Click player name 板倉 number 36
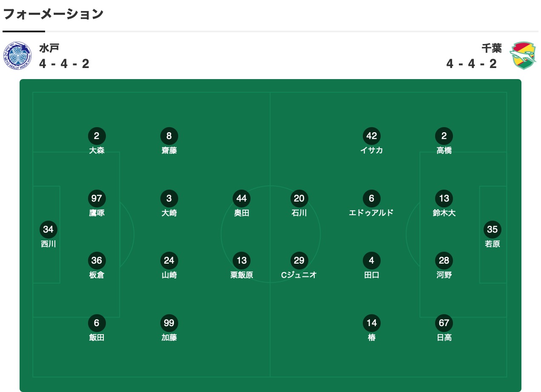541x392 pixels. pyautogui.click(x=97, y=275)
